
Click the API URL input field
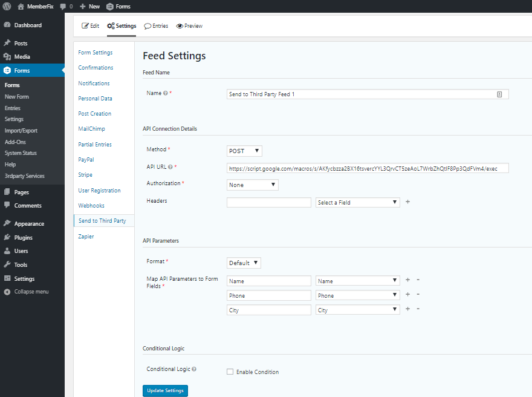[368, 168]
